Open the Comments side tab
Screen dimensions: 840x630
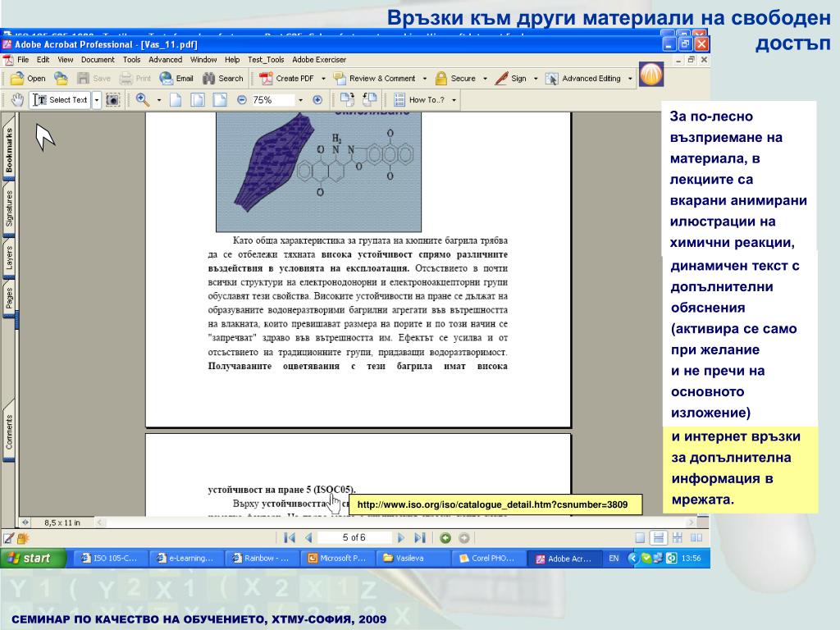tap(9, 431)
